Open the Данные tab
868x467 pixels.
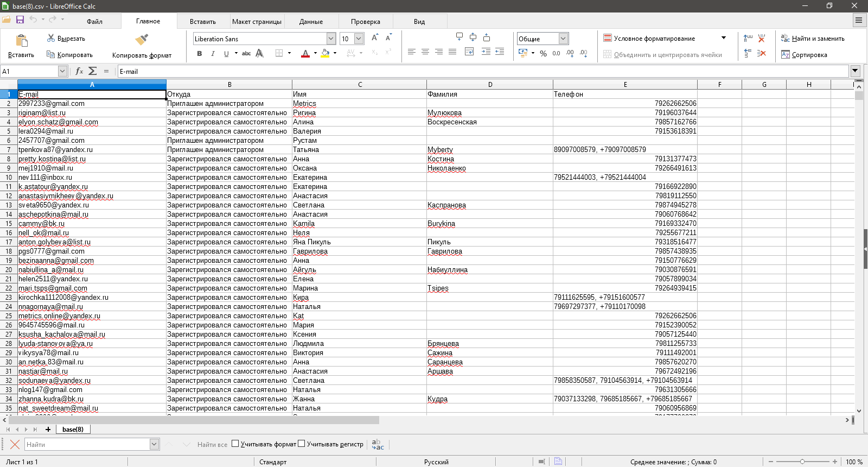point(311,22)
